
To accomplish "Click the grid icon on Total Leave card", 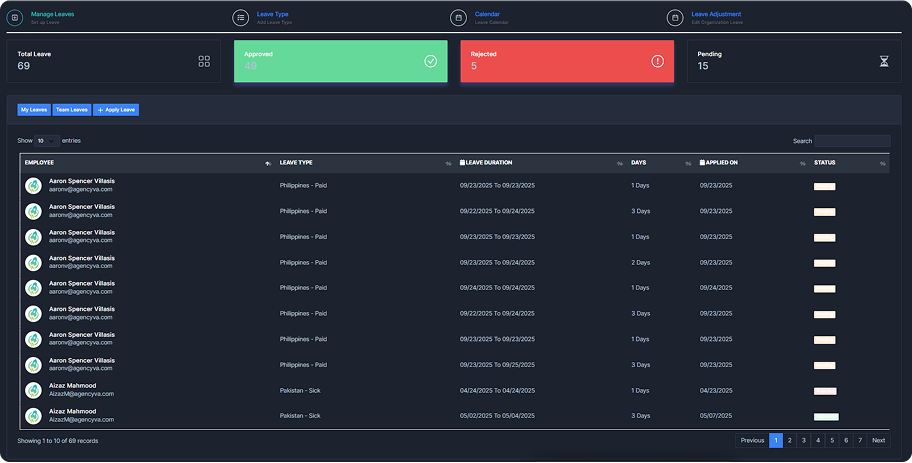I will click(x=204, y=61).
